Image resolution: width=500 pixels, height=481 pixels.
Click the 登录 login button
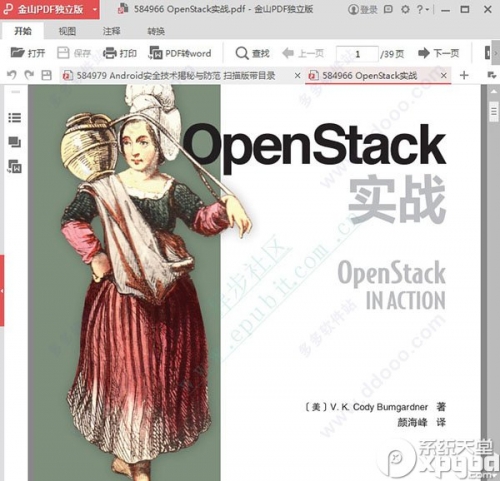pos(363,9)
